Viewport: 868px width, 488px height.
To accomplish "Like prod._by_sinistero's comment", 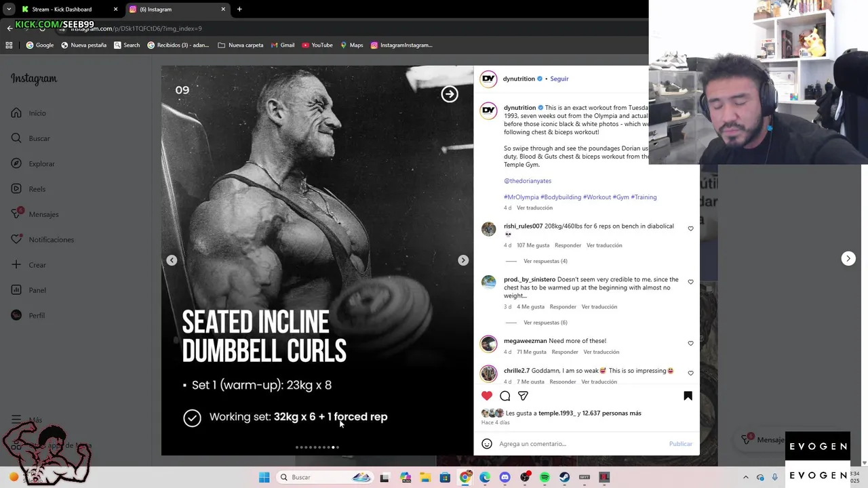I will point(691,282).
